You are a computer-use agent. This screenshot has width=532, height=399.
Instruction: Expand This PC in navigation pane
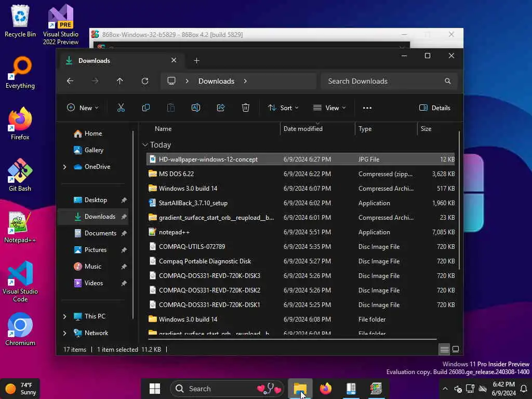coord(64,316)
